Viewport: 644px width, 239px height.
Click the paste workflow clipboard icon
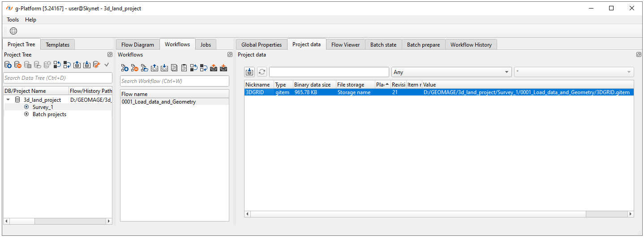184,68
